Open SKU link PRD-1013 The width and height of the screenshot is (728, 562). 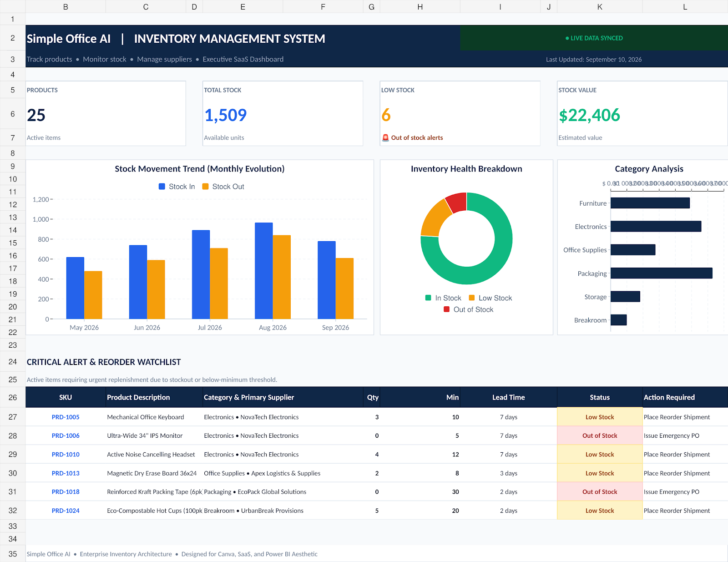[x=66, y=473]
